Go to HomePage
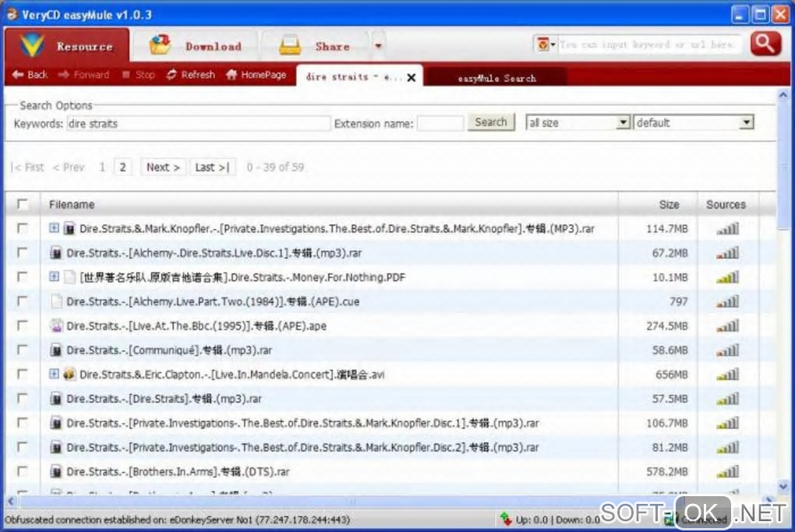Screen dimensions: 795x532 256,75
